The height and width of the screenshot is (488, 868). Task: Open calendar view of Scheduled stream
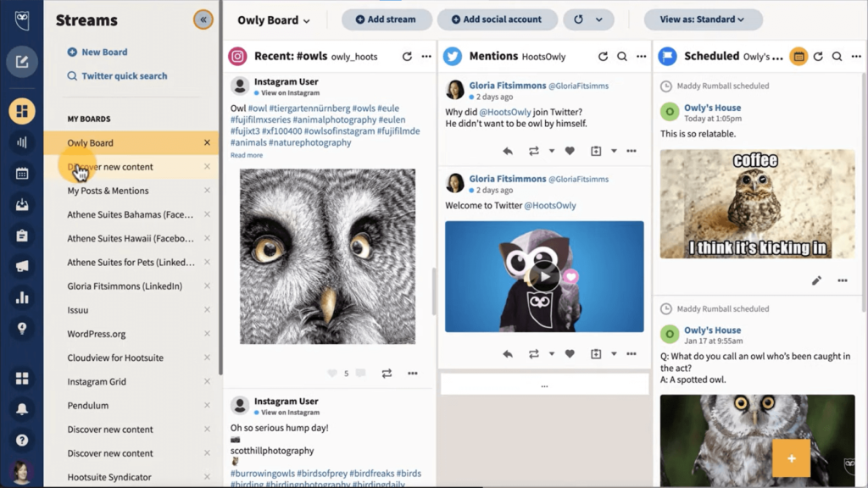tap(798, 57)
